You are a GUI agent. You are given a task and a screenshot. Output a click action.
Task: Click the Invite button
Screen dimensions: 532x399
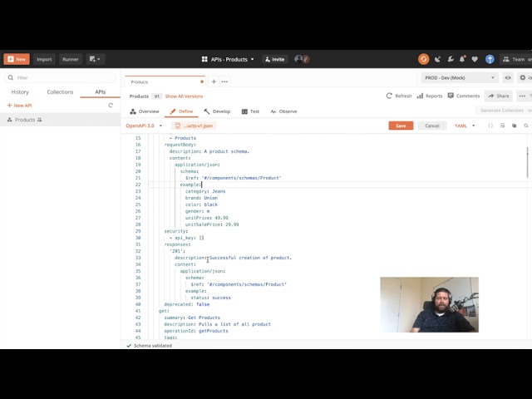275,59
